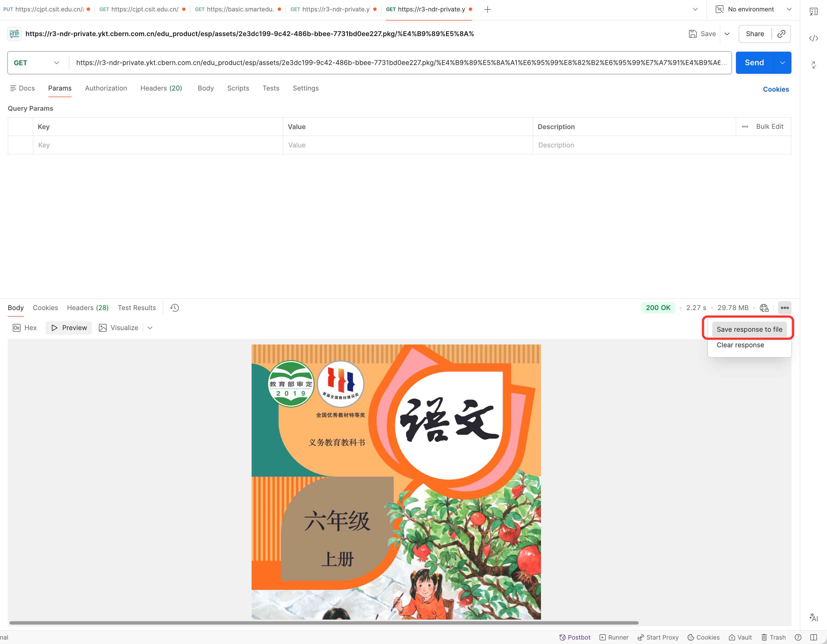827x644 pixels.
Task: Switch to the Docs tab
Action: coord(22,88)
